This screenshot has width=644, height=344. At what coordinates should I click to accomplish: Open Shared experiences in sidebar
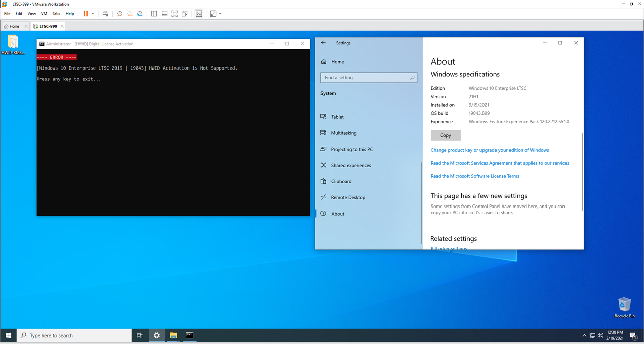351,165
